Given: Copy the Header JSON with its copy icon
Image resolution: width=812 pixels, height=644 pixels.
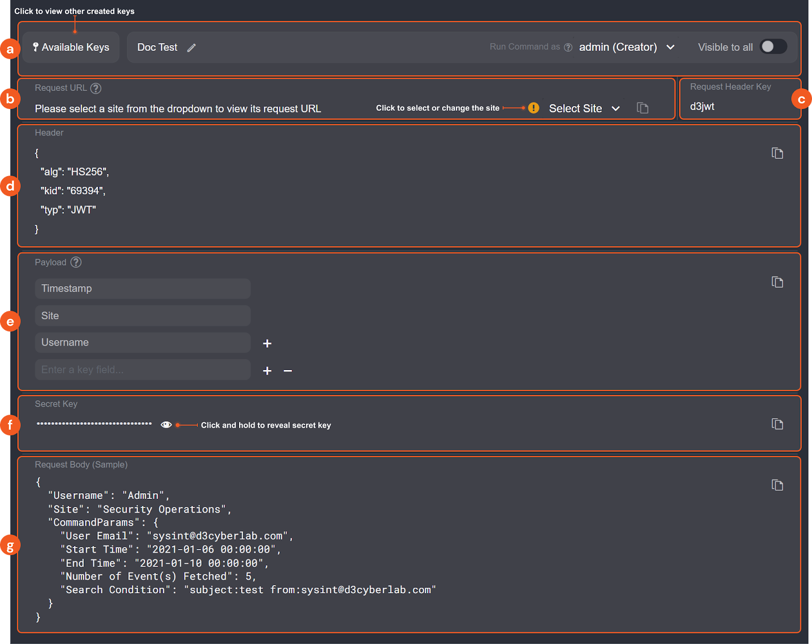Looking at the screenshot, I should pyautogui.click(x=777, y=153).
